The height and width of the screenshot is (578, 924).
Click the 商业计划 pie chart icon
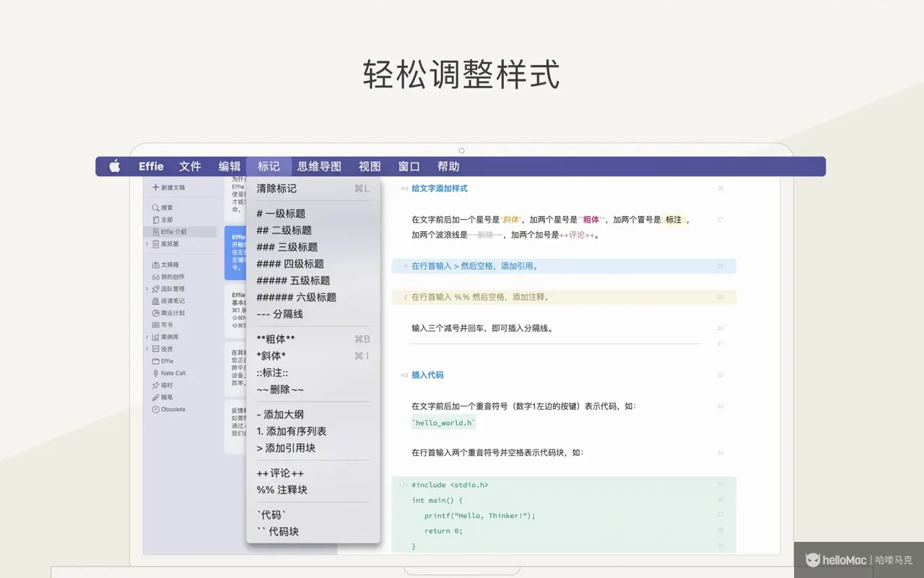pos(155,313)
